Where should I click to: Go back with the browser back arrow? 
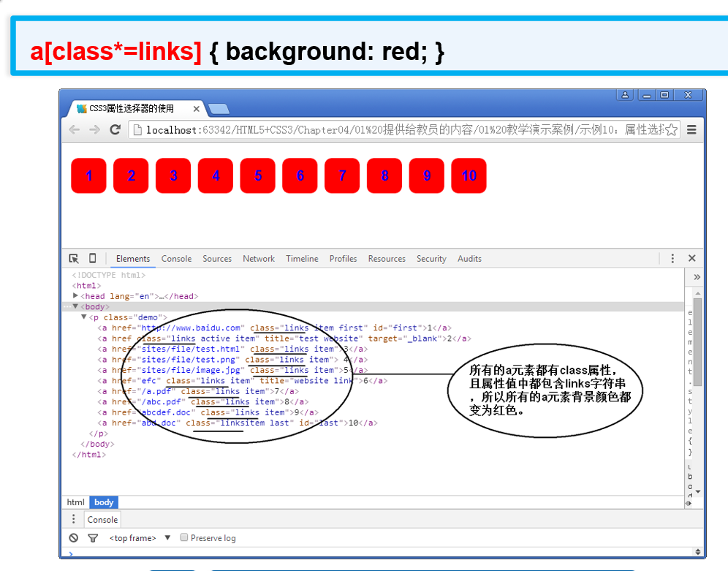pyautogui.click(x=75, y=129)
